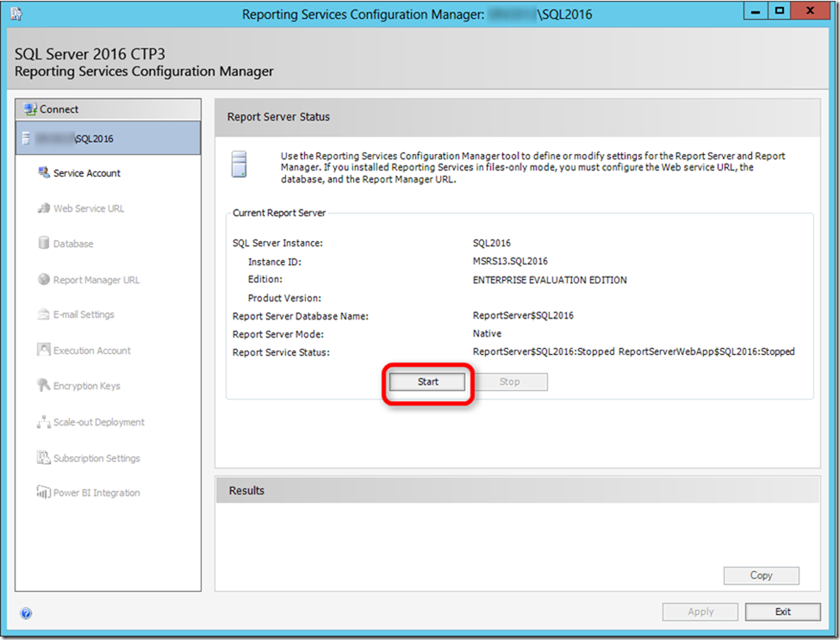
Task: Click the server icon in Report Server Status
Action: pos(239,164)
